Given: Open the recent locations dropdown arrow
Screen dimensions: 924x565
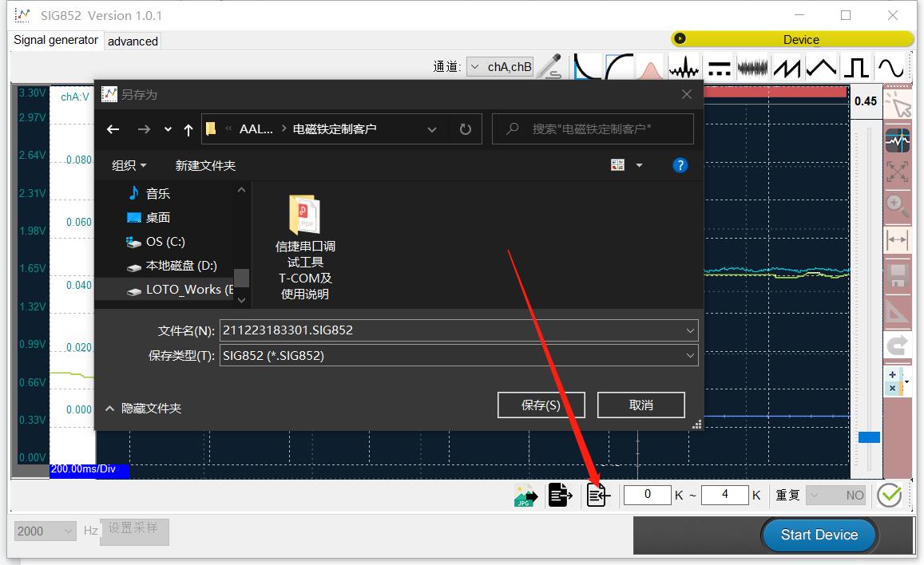Looking at the screenshot, I should (168, 129).
